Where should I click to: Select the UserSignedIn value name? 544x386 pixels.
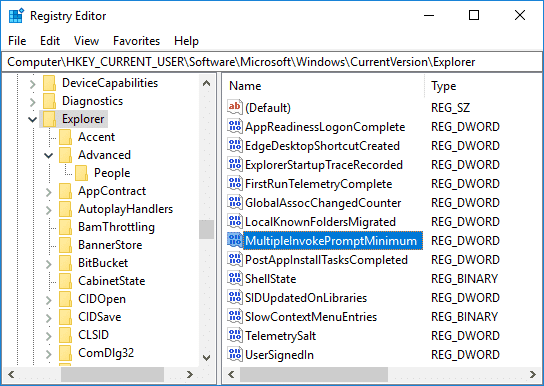coord(279,355)
